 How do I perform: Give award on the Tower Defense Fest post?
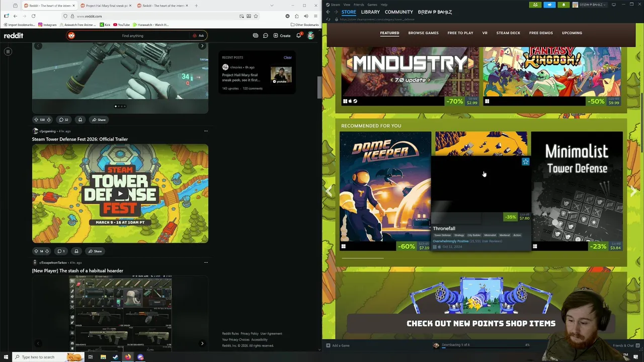(x=76, y=251)
